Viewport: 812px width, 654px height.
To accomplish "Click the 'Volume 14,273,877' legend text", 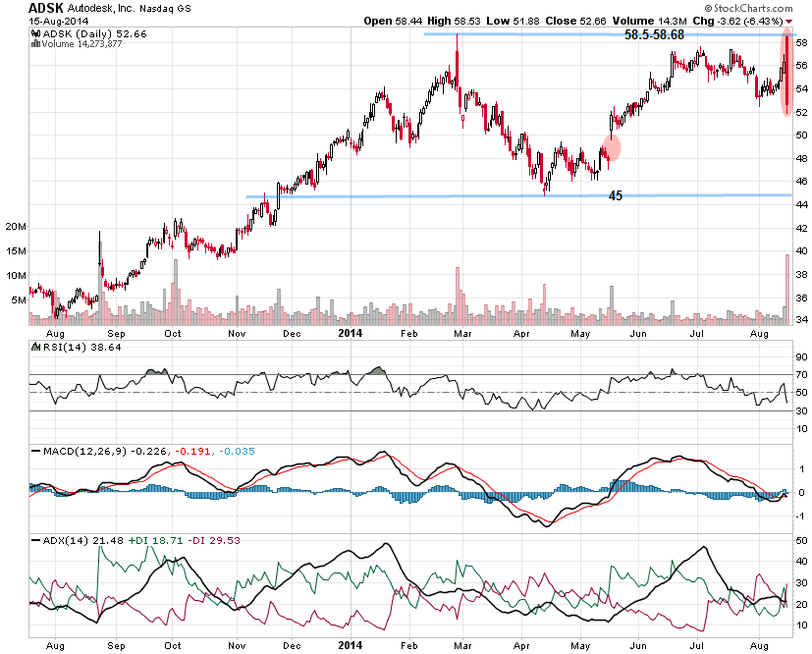I will click(81, 44).
